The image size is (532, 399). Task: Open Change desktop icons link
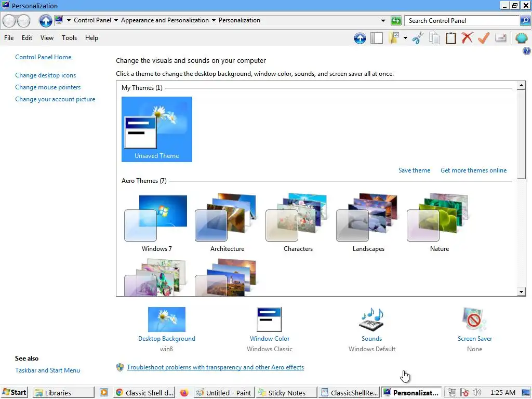point(46,75)
